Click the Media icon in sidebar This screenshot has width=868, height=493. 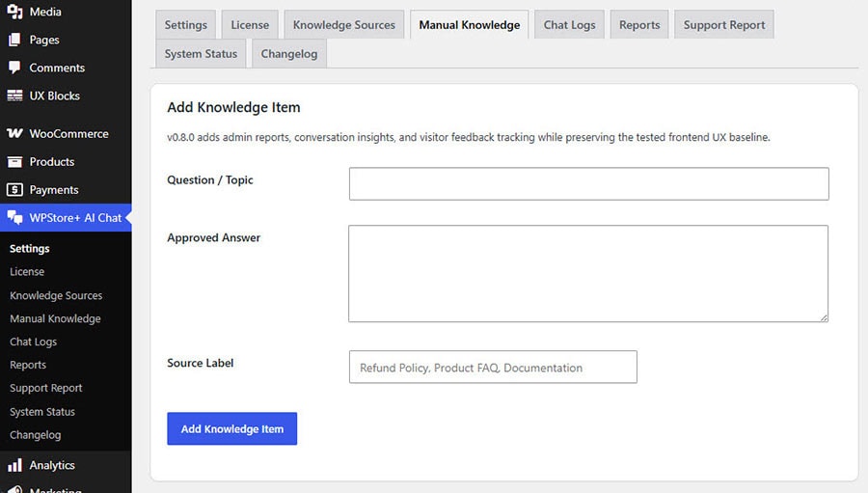point(14,11)
